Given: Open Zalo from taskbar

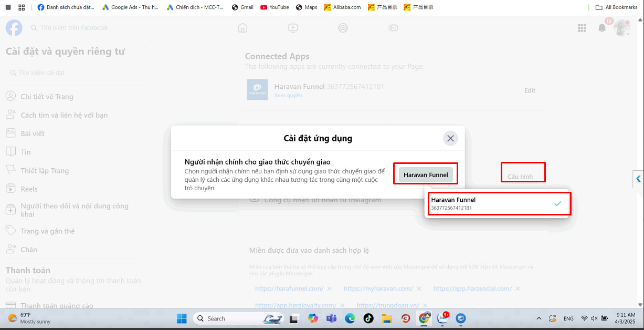Looking at the screenshot, I should (443, 318).
